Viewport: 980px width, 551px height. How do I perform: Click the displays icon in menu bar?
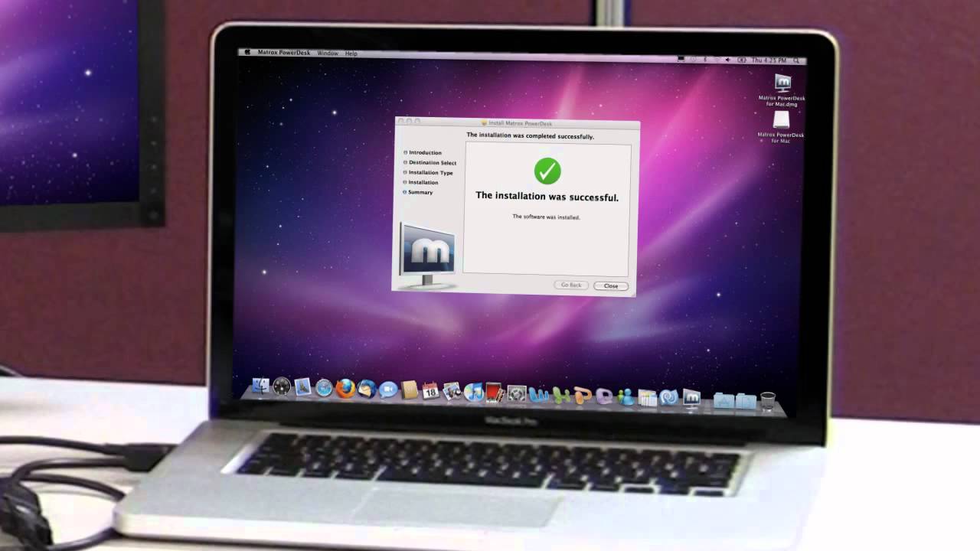click(681, 58)
